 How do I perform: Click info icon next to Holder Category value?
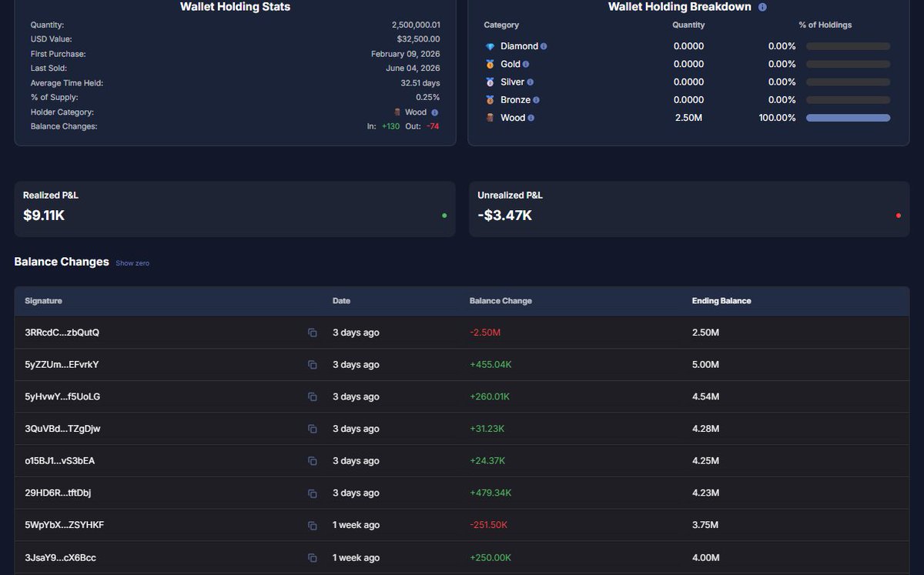coord(434,112)
